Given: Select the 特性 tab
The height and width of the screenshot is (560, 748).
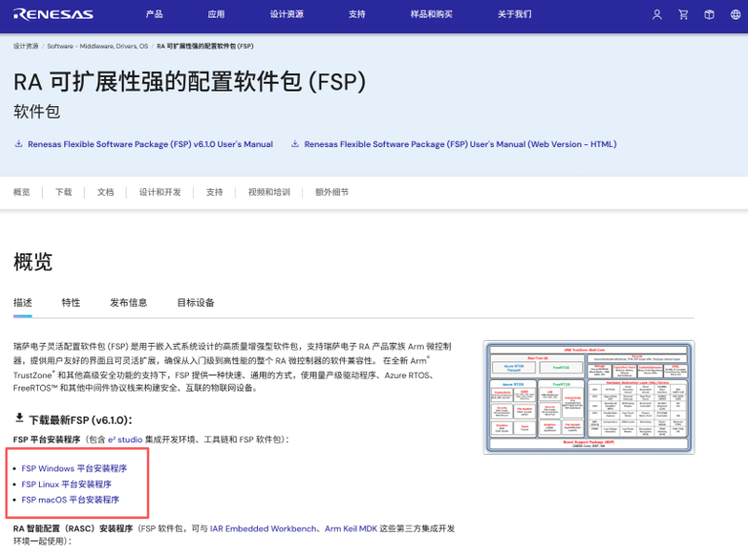Looking at the screenshot, I should tap(71, 303).
